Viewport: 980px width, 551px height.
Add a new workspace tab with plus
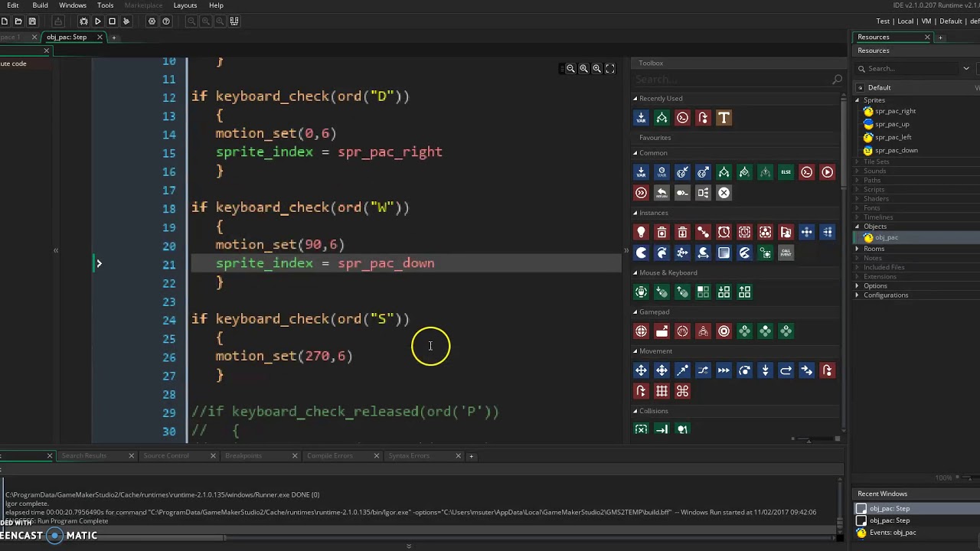(x=114, y=37)
